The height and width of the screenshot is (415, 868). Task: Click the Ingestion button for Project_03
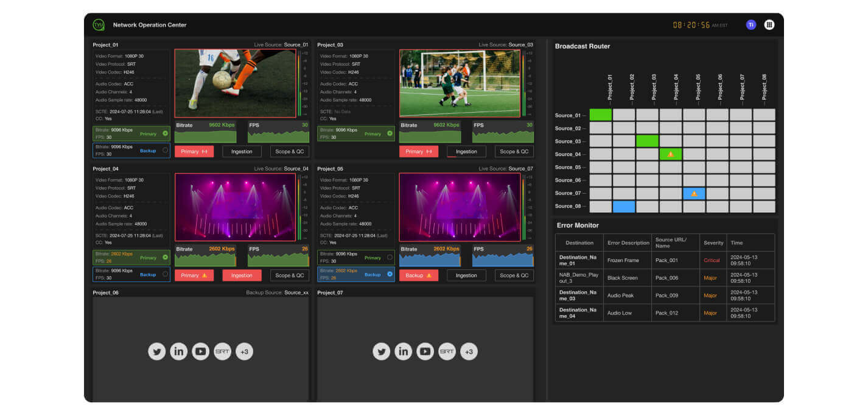point(466,151)
